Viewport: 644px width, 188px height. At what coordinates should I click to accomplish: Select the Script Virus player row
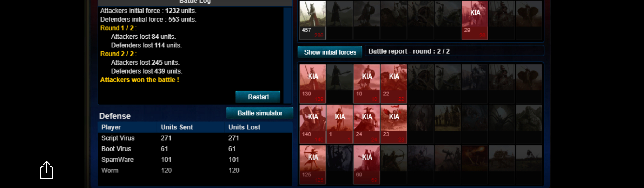(195, 138)
